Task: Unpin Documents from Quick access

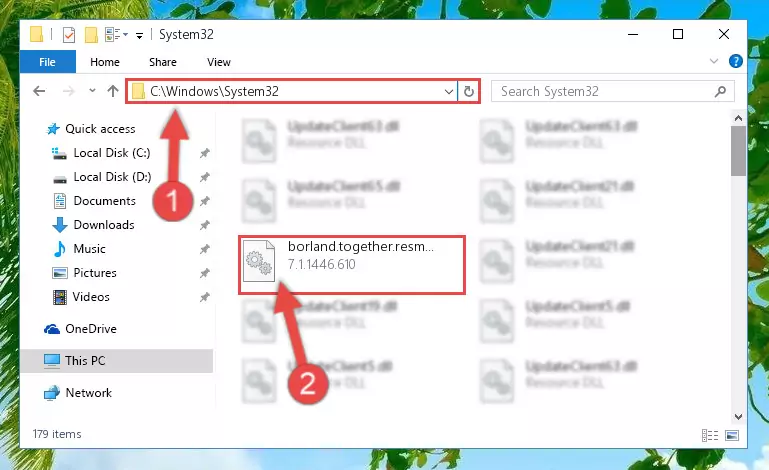Action: [x=205, y=201]
